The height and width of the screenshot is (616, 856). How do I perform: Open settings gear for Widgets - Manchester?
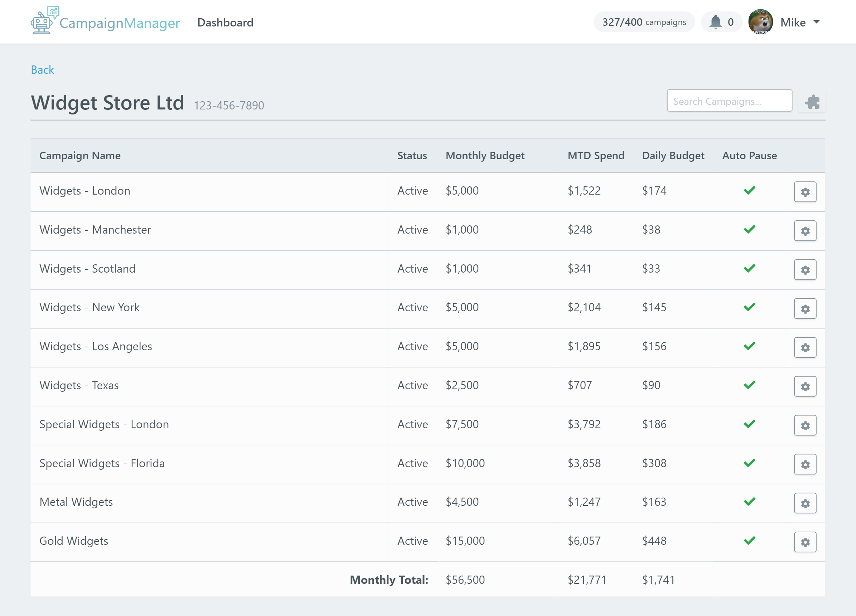pyautogui.click(x=805, y=230)
